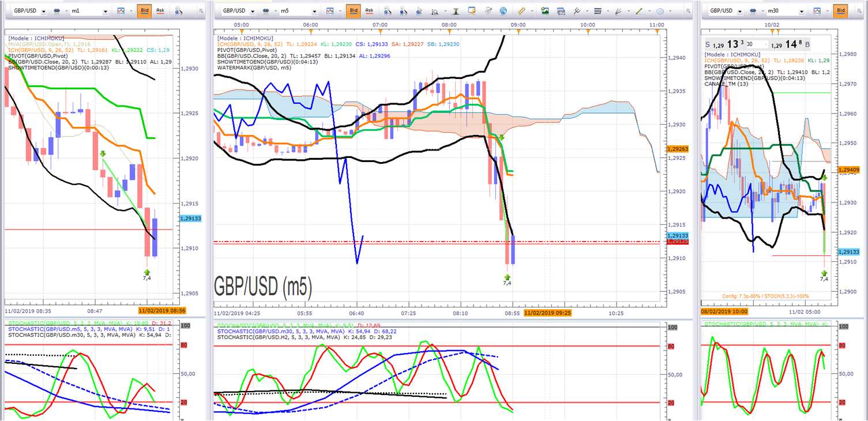Click the 1,29133 current price label in m1 chart
The height and width of the screenshot is (421, 868).
[x=190, y=219]
